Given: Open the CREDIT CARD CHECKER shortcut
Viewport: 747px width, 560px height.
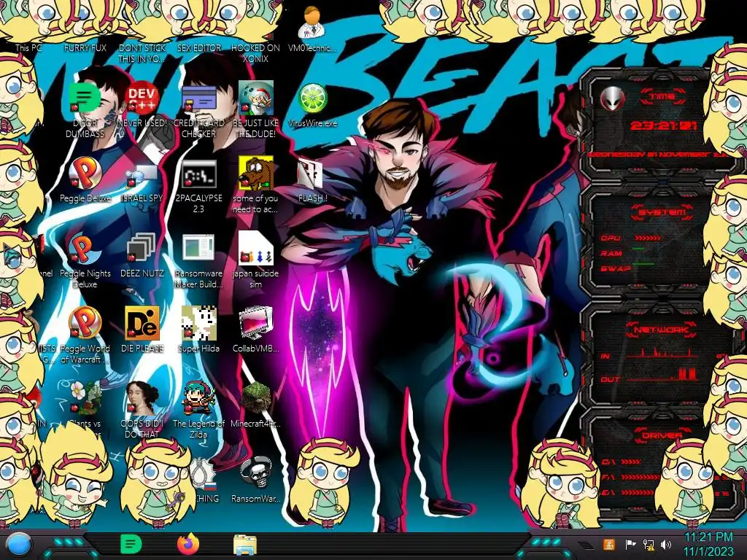Looking at the screenshot, I should pyautogui.click(x=198, y=98).
